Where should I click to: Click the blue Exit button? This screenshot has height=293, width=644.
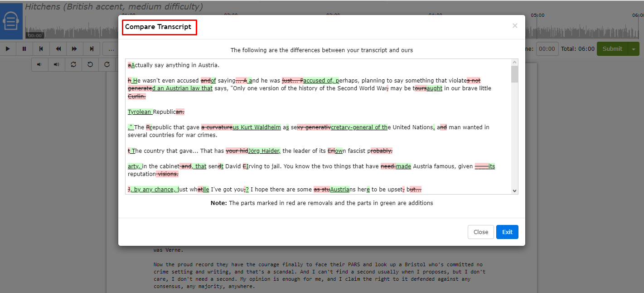tap(507, 232)
